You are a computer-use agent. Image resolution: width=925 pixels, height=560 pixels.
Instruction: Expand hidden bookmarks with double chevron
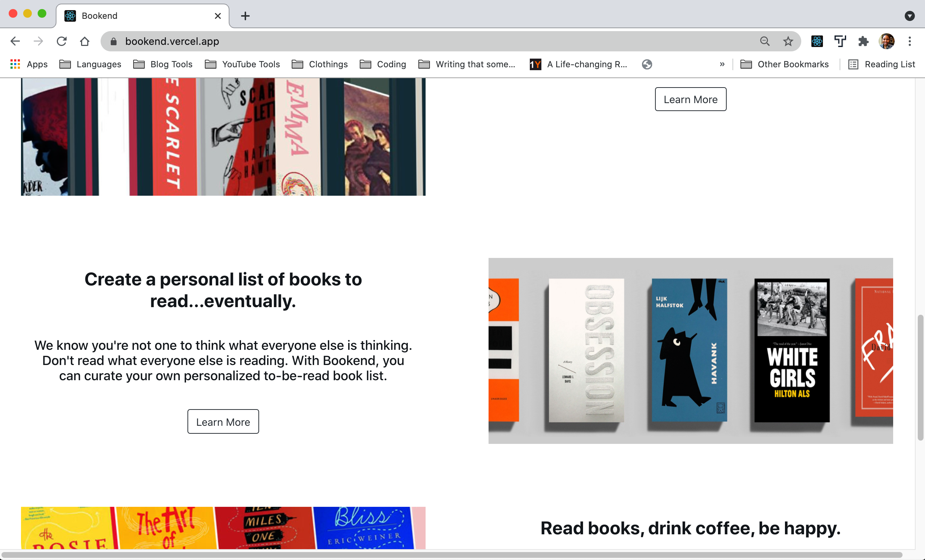[722, 64]
